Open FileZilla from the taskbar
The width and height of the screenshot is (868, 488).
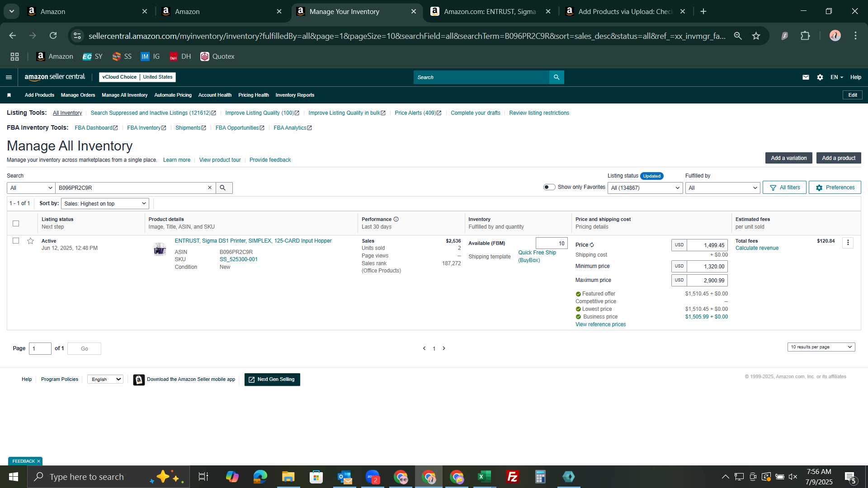coord(512,477)
